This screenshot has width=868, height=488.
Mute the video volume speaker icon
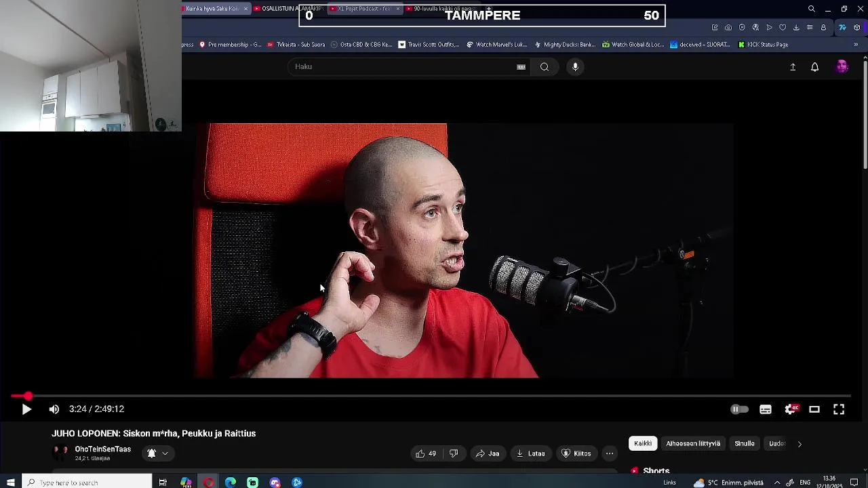click(54, 409)
